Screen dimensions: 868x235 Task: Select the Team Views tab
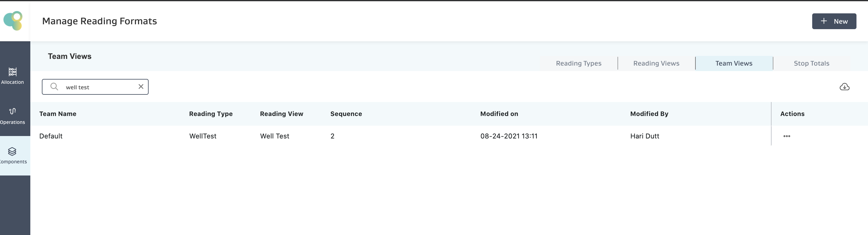[x=734, y=63]
